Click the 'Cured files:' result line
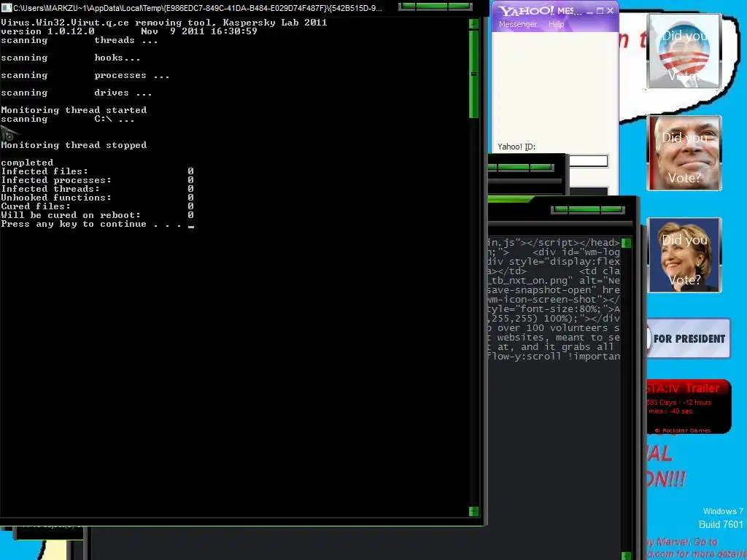 [x=97, y=206]
